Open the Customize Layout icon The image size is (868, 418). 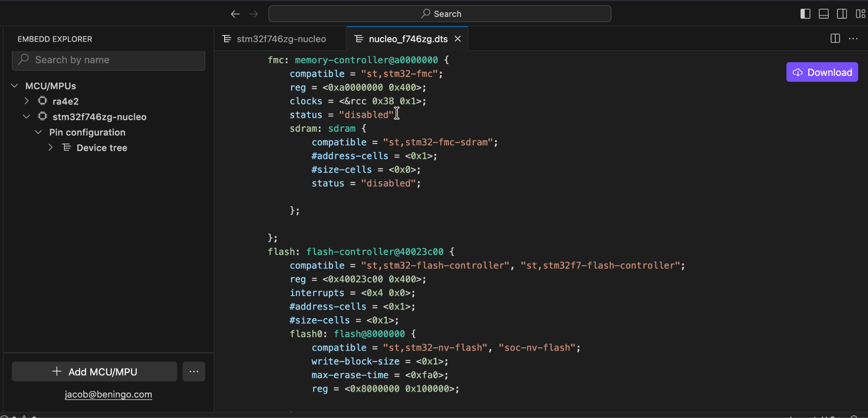[860, 13]
